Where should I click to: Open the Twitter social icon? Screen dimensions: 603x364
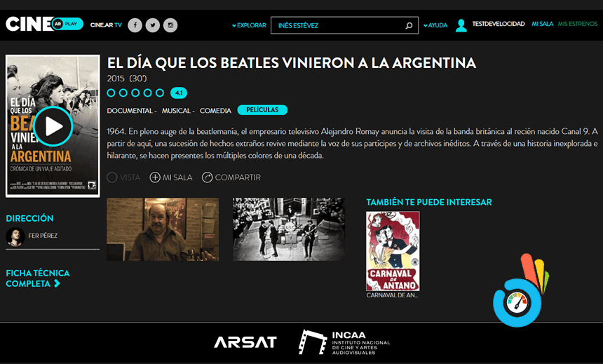[x=153, y=25]
